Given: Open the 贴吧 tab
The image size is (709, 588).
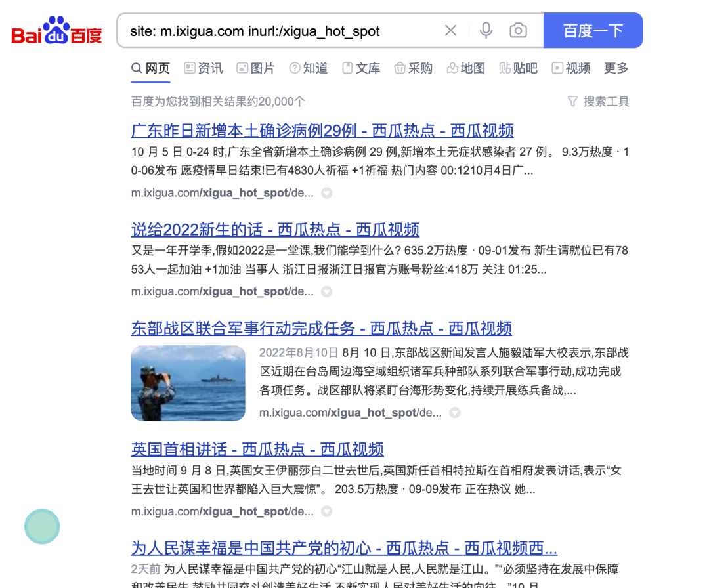Looking at the screenshot, I should tap(519, 68).
